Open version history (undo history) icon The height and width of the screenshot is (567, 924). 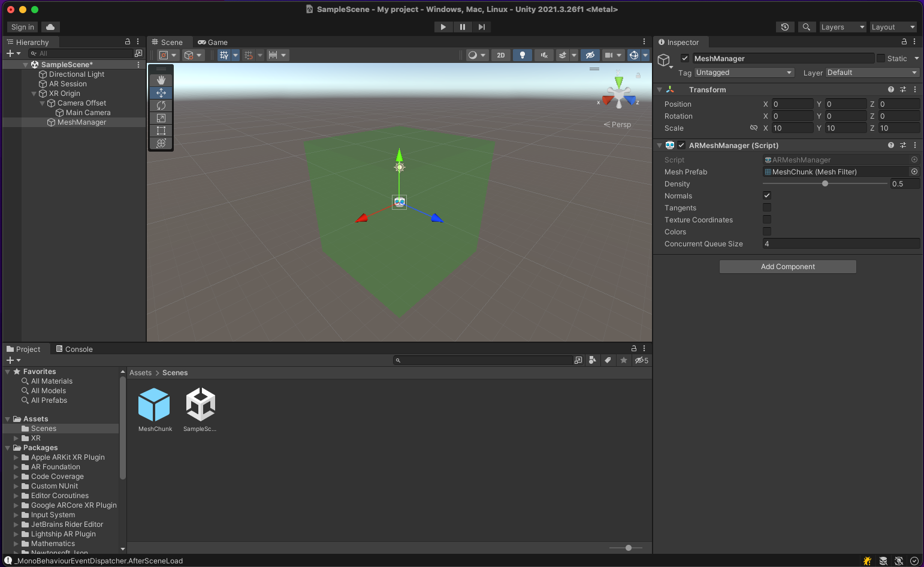click(x=785, y=27)
